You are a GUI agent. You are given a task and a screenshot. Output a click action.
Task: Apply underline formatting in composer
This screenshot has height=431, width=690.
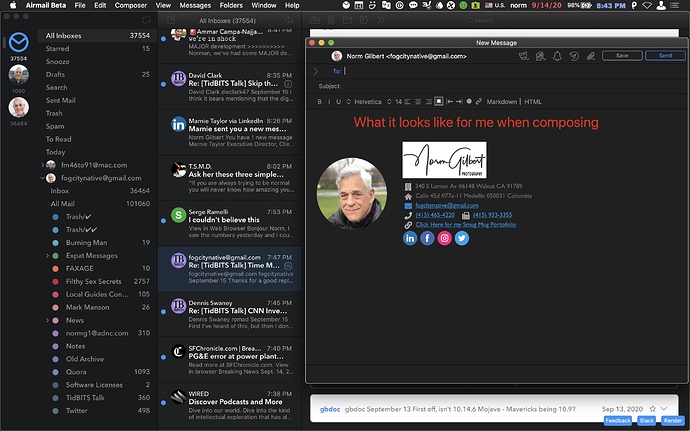point(338,102)
